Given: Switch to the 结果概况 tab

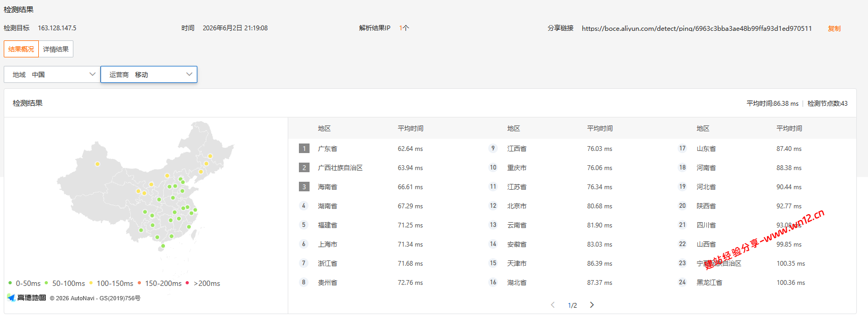Looking at the screenshot, I should coord(21,49).
